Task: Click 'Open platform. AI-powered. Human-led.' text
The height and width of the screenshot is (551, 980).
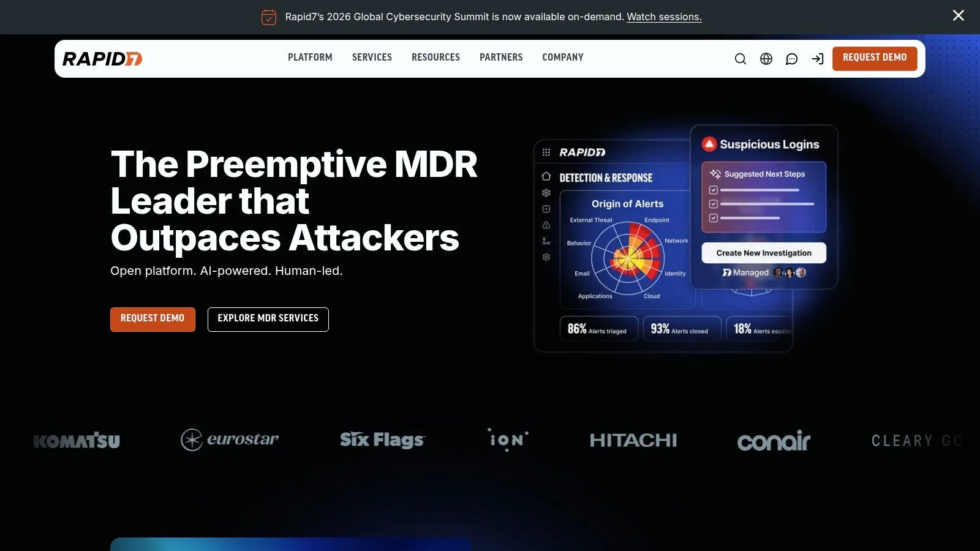Action: coord(227,271)
